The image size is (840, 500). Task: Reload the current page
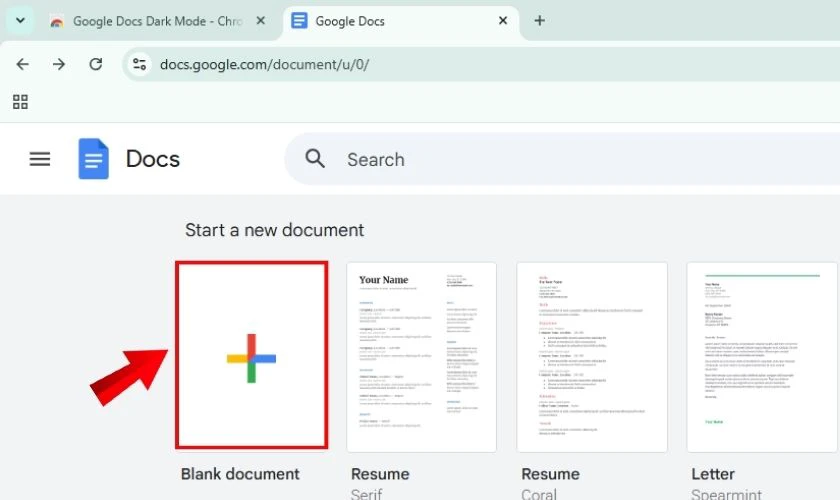[x=96, y=64]
